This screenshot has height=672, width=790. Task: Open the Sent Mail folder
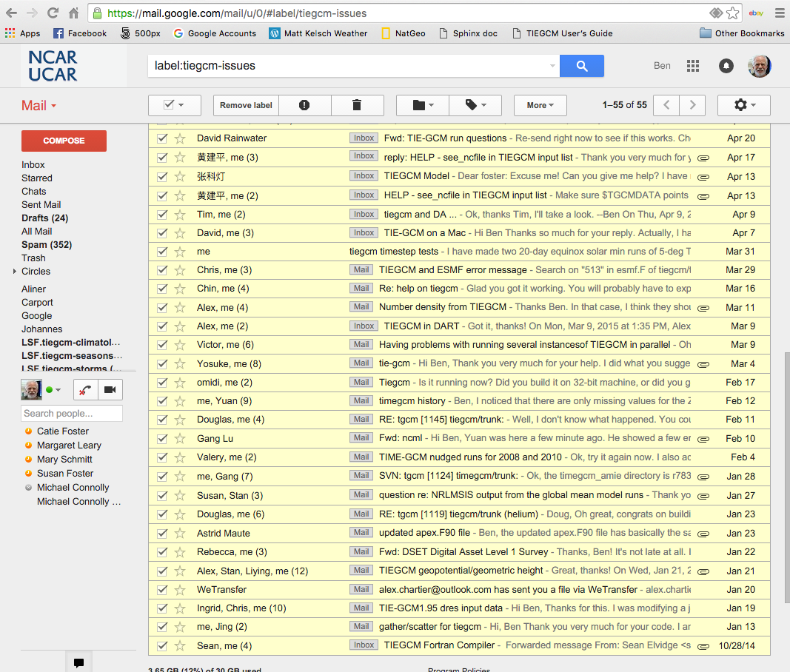[x=41, y=205]
